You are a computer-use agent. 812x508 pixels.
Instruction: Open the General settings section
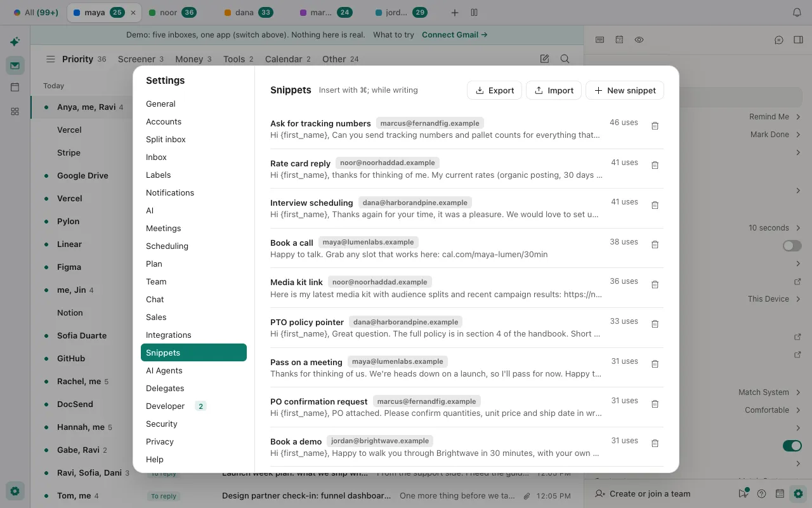pyautogui.click(x=193, y=104)
